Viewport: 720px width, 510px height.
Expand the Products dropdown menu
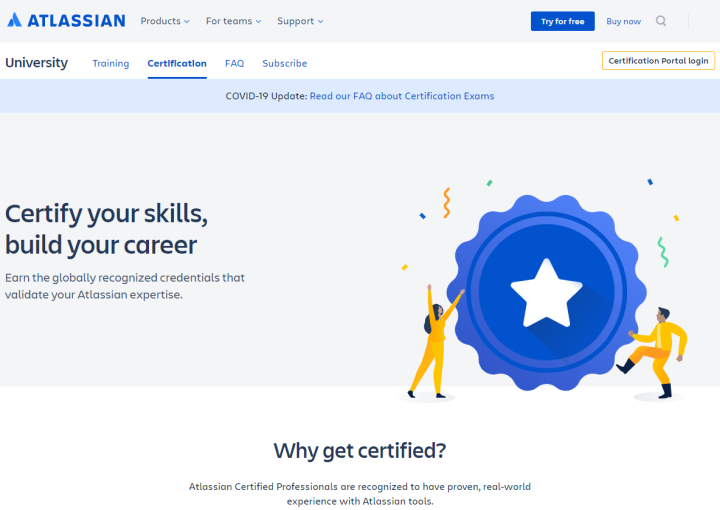click(x=165, y=21)
